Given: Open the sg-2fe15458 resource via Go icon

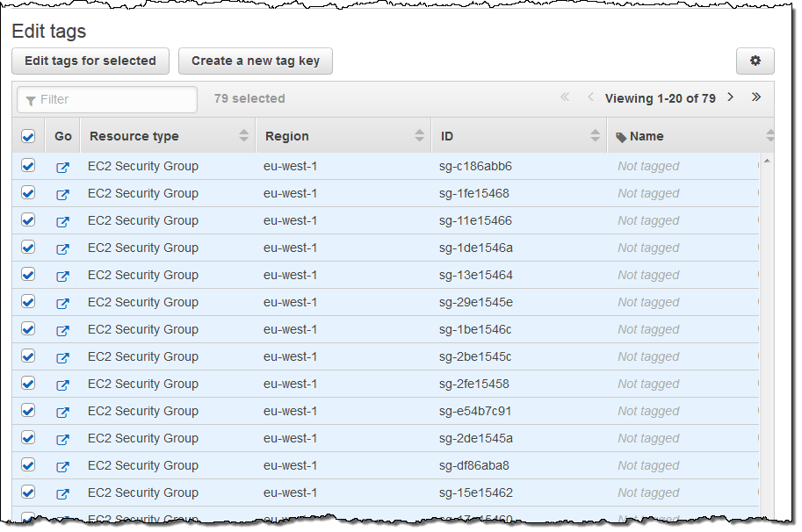Looking at the screenshot, I should tap(62, 385).
